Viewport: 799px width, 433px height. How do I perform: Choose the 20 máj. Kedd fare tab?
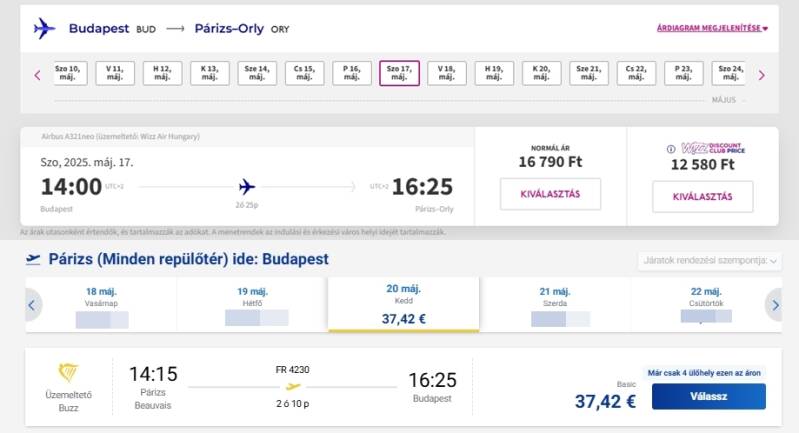pyautogui.click(x=403, y=304)
